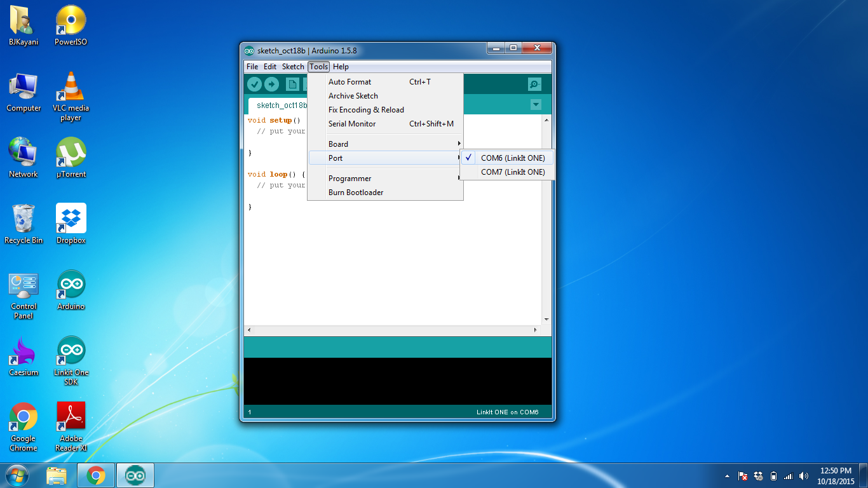Select PowerISO desktop icon
Screen dimensions: 868x488
pos(71,26)
